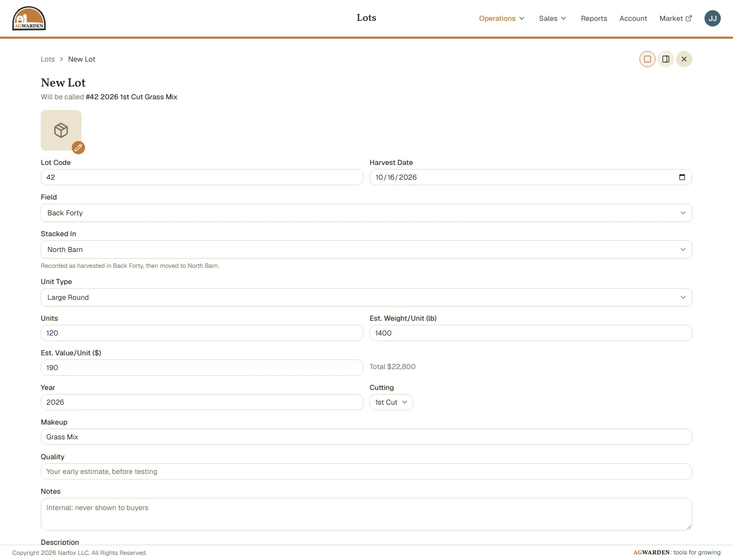Click the Units input containing 120
Image resolution: width=733 pixels, height=560 pixels.
(x=202, y=333)
